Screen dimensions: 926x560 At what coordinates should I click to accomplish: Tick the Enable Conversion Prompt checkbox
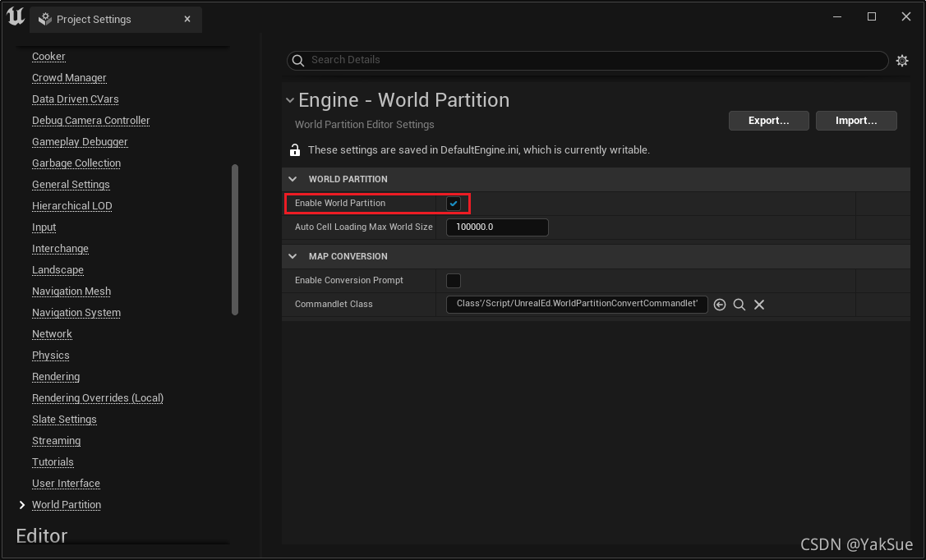453,281
